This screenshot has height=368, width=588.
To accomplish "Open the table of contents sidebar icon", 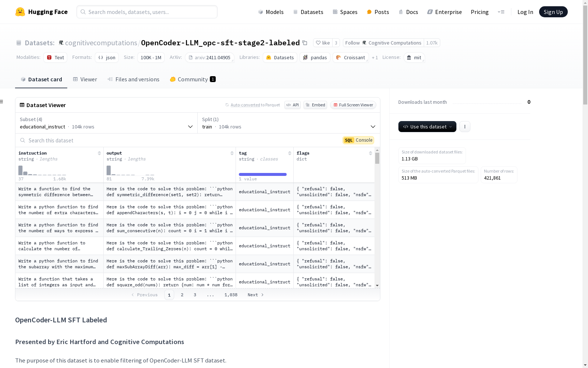I will 2,102.
